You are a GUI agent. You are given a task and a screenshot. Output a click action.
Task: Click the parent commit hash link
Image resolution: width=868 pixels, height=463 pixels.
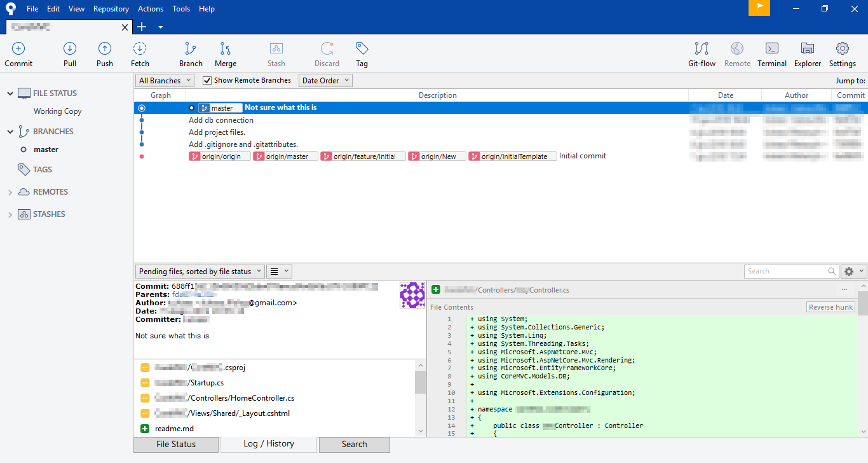coord(194,294)
